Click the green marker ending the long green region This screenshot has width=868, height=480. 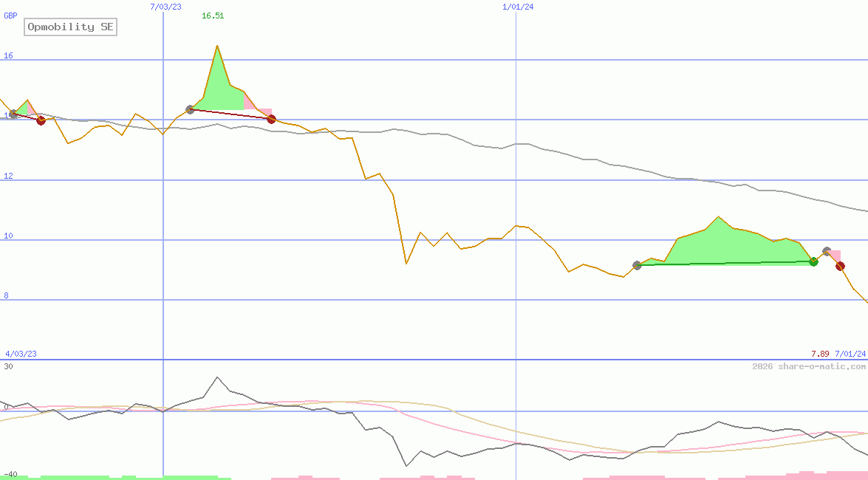tap(813, 261)
